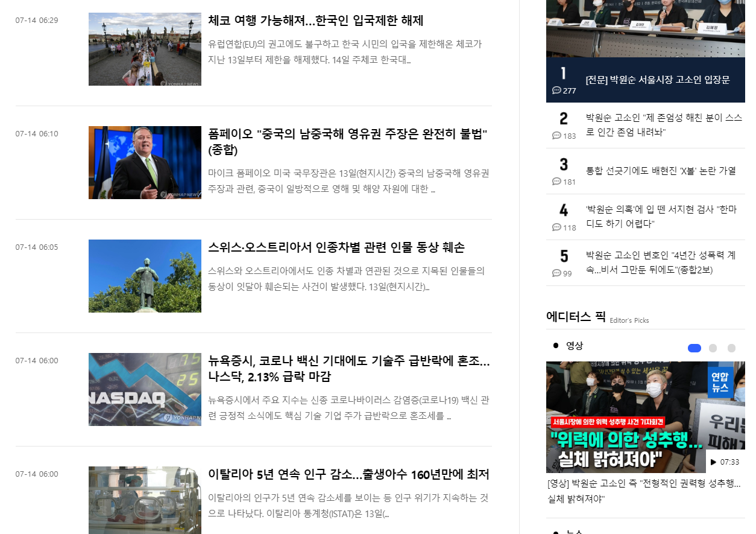The image size is (756, 534).
Task: Click summary starting 이탈리아의 인구가 5년 연속
Action: coord(348,506)
